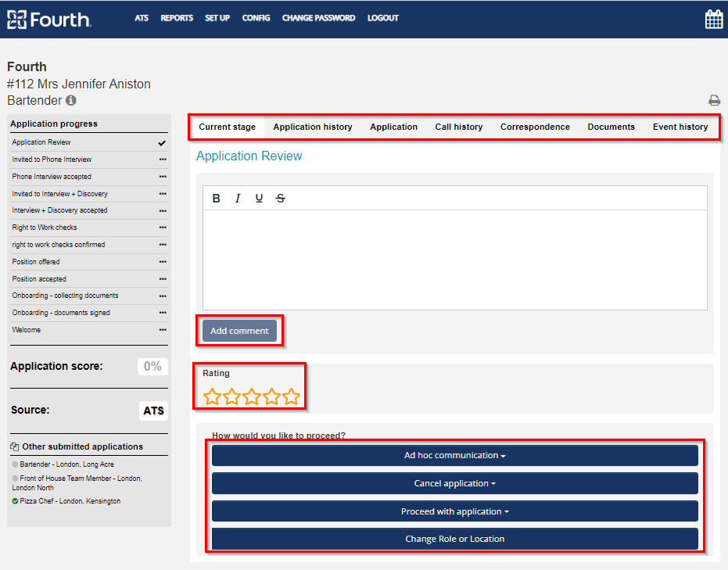Select Change Password in top navigation
The width and height of the screenshot is (728, 570).
tap(318, 18)
